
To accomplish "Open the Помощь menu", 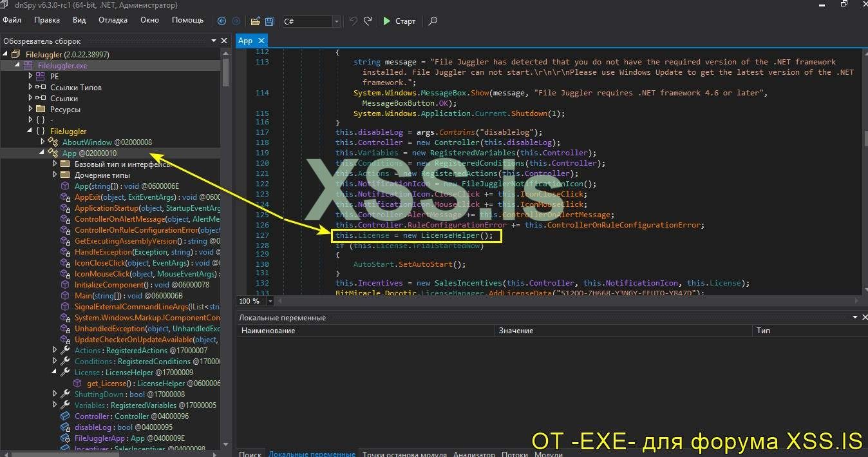I will (187, 20).
